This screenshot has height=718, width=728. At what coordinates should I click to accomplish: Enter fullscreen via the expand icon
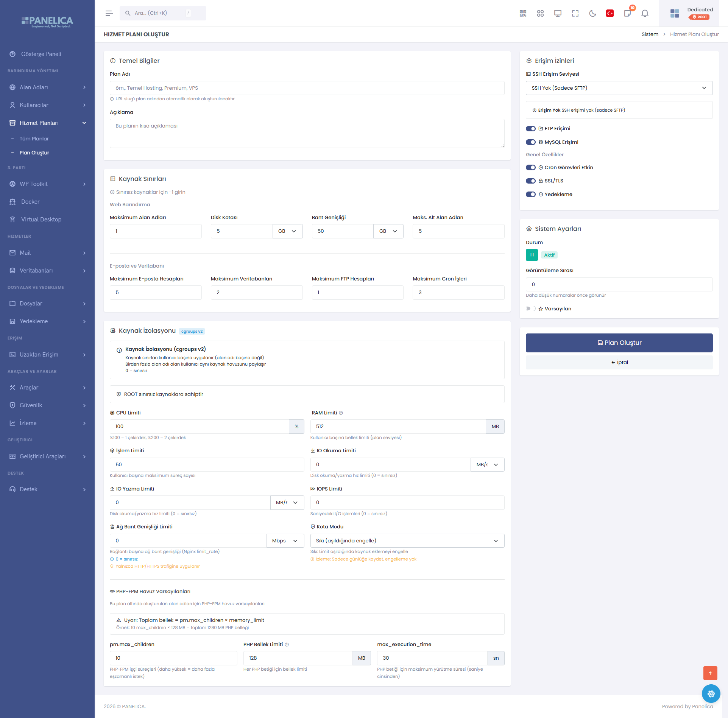tap(575, 13)
